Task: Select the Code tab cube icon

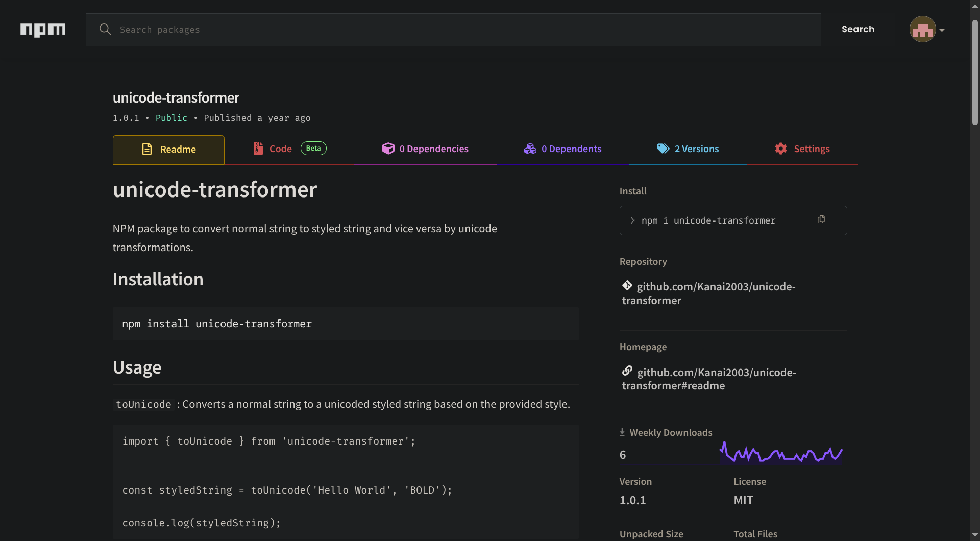Action: pos(258,149)
